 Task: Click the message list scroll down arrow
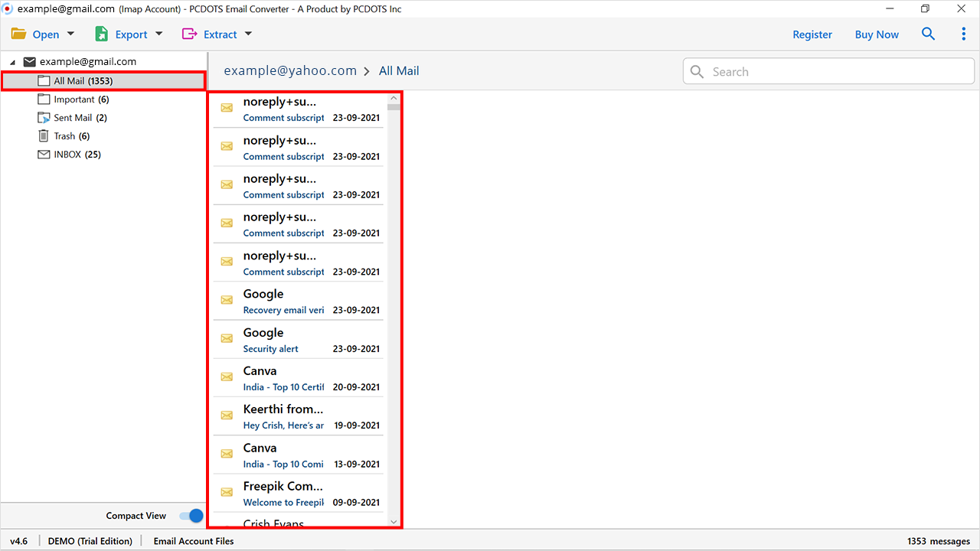coord(394,521)
